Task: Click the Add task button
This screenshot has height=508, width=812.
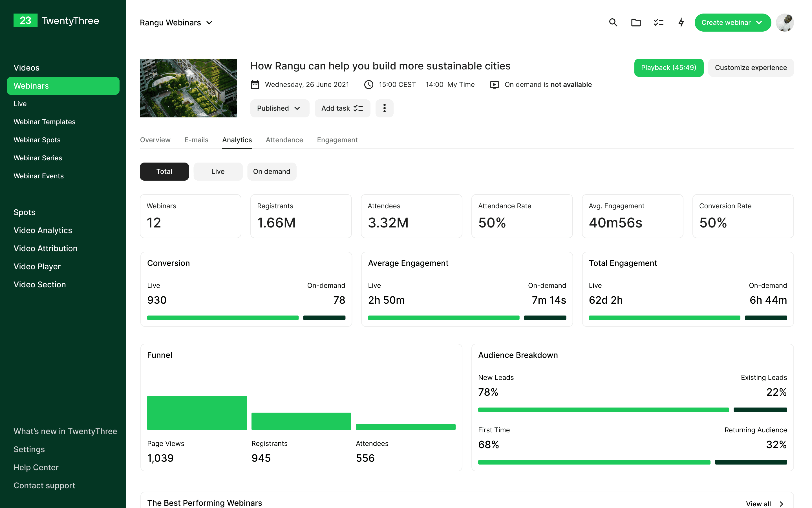Action: (x=342, y=108)
